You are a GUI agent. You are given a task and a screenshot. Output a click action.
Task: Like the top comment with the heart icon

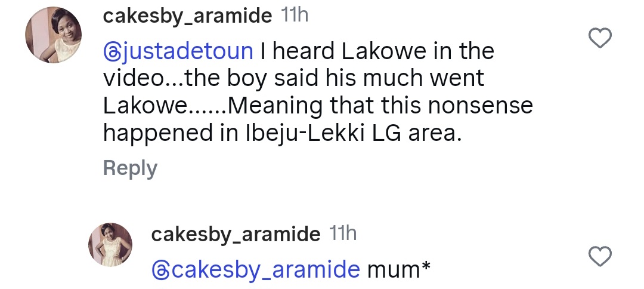600,39
